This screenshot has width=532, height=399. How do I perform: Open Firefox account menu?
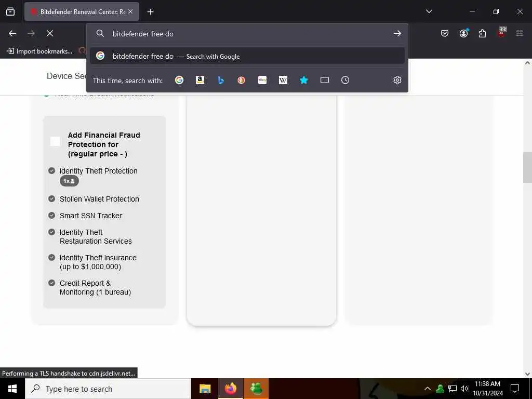(x=463, y=33)
